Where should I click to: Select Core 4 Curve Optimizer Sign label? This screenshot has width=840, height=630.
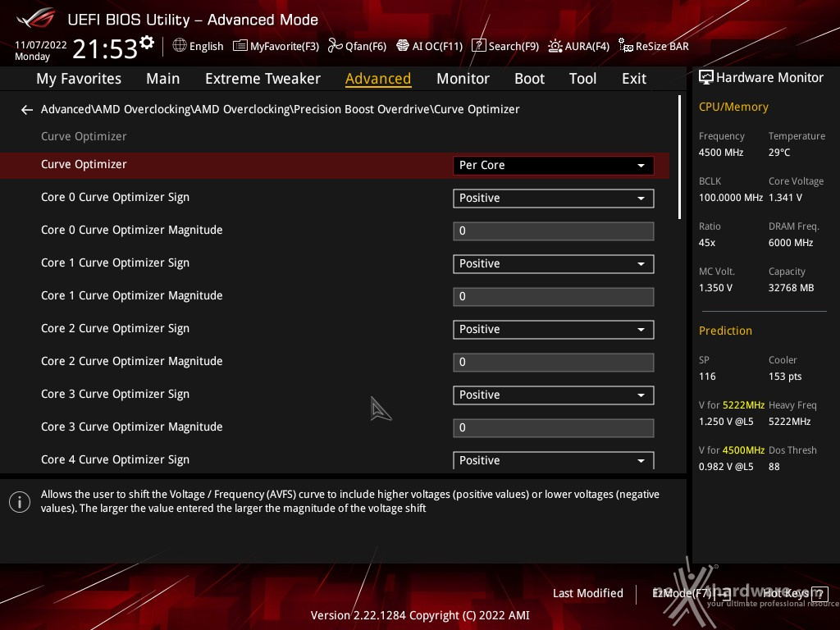pos(115,459)
